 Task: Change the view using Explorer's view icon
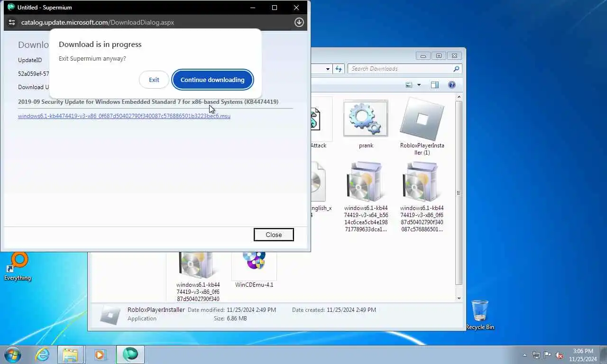pyautogui.click(x=409, y=85)
